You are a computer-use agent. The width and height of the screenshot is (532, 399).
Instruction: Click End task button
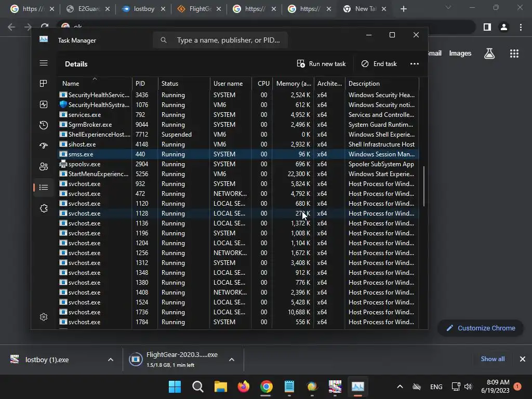[x=379, y=64]
